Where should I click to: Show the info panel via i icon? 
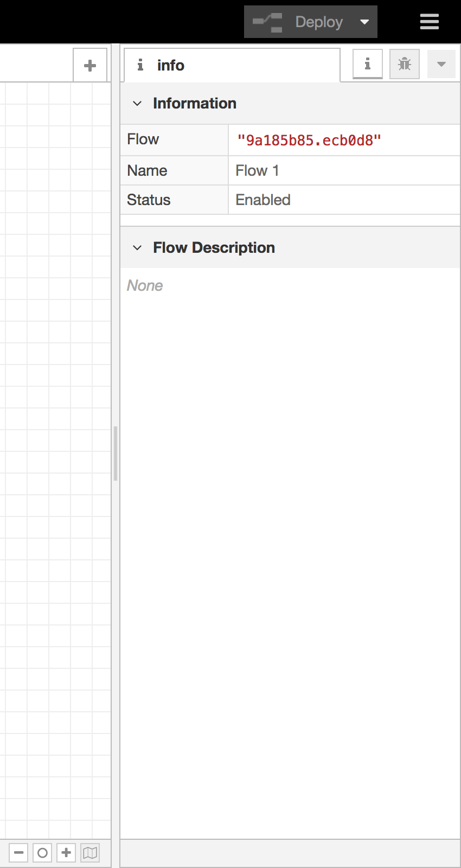pos(368,64)
